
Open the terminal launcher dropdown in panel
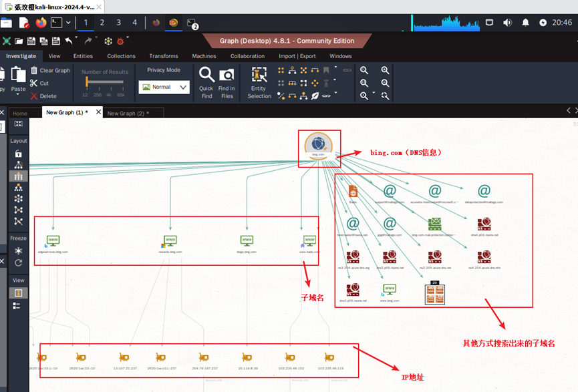pos(68,23)
